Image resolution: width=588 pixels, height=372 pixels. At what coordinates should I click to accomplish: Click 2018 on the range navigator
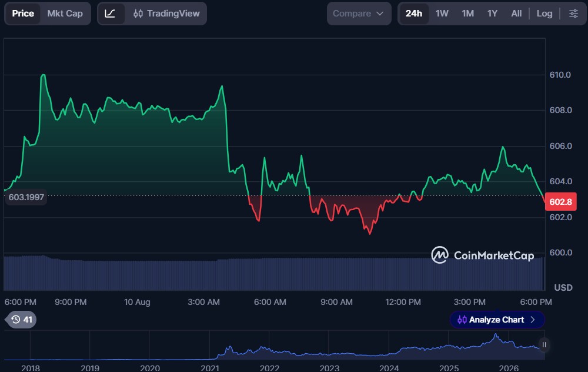[x=31, y=368]
